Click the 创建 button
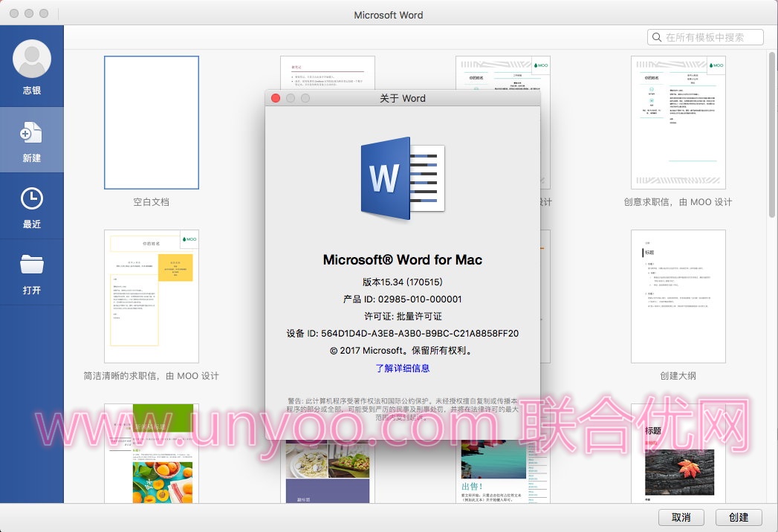 [x=739, y=517]
